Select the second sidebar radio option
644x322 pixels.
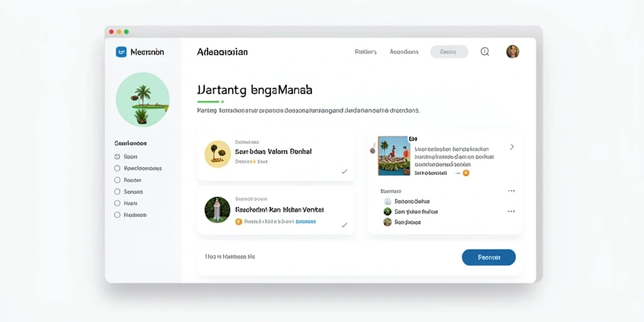pyautogui.click(x=117, y=168)
